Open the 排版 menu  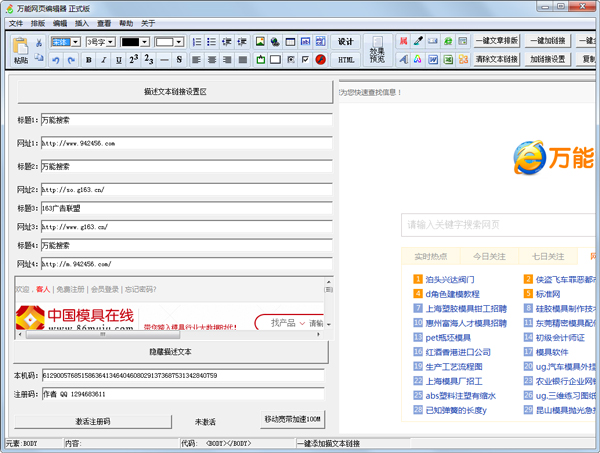pos(38,24)
